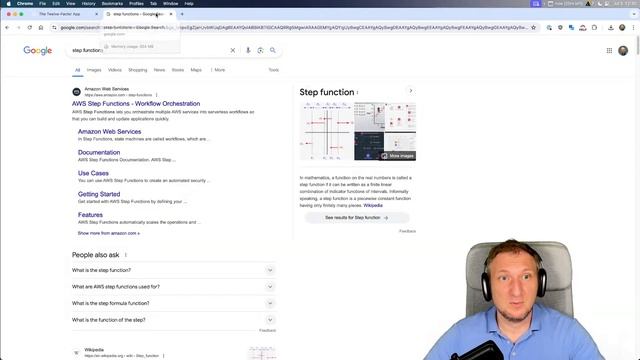640x360 pixels.
Task: Open the Google apps grid
Action: click(609, 50)
